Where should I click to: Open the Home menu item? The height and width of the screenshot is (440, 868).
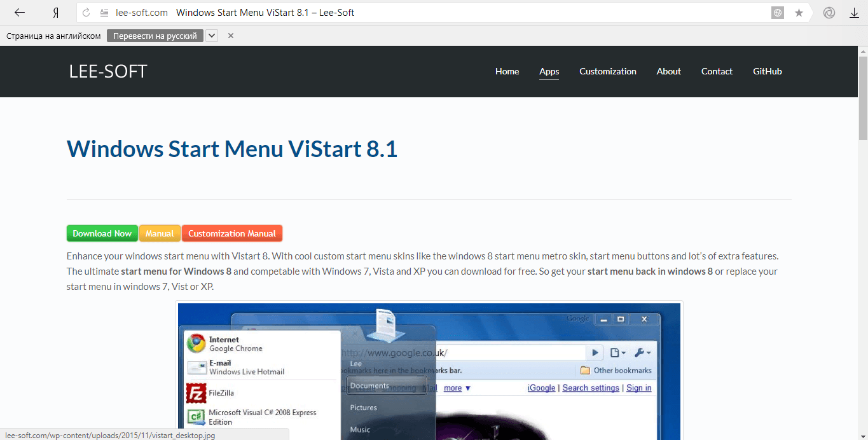pyautogui.click(x=507, y=71)
